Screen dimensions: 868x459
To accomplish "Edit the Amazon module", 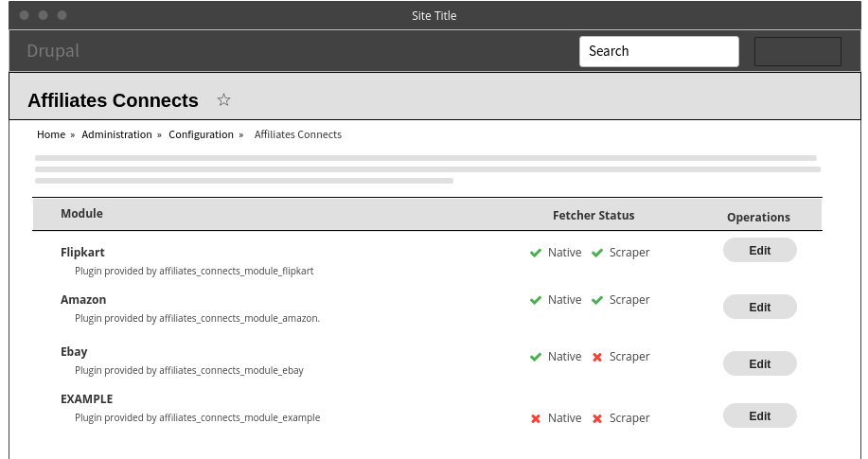I will pyautogui.click(x=759, y=308).
